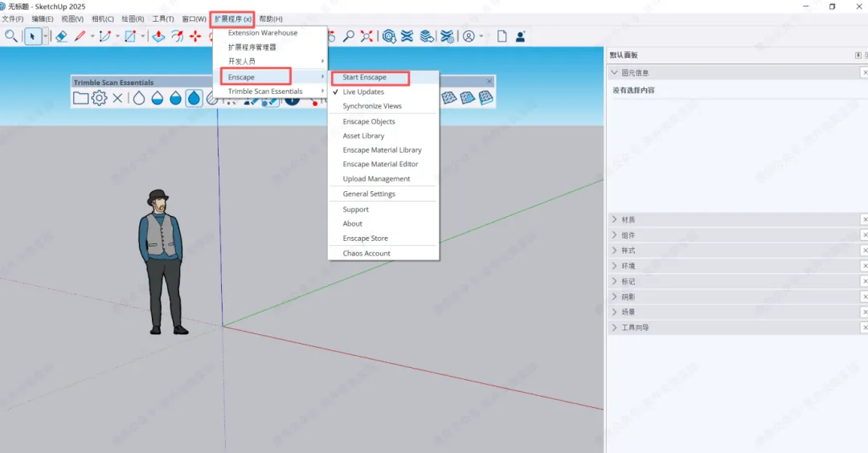
Task: Select the Move tool
Action: pyautogui.click(x=195, y=36)
